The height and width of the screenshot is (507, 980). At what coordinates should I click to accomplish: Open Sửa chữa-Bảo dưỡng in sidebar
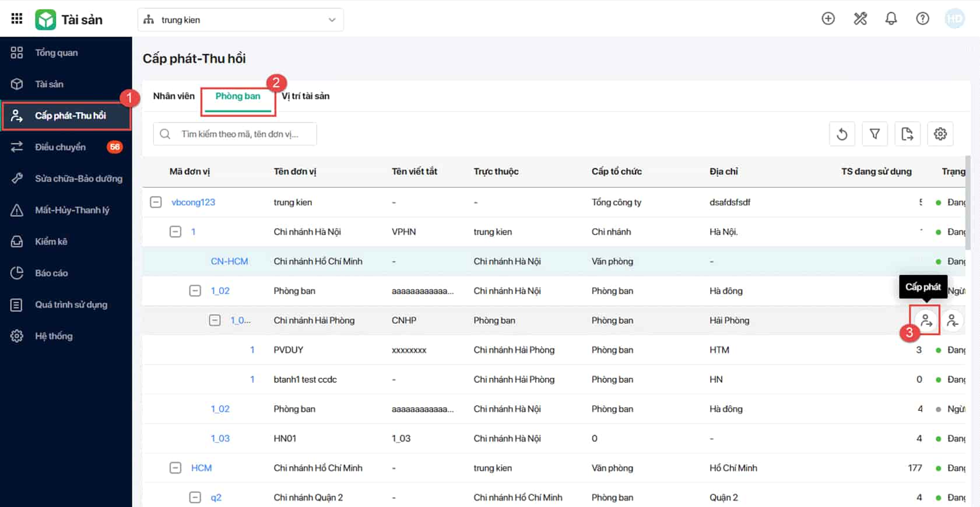coord(66,179)
